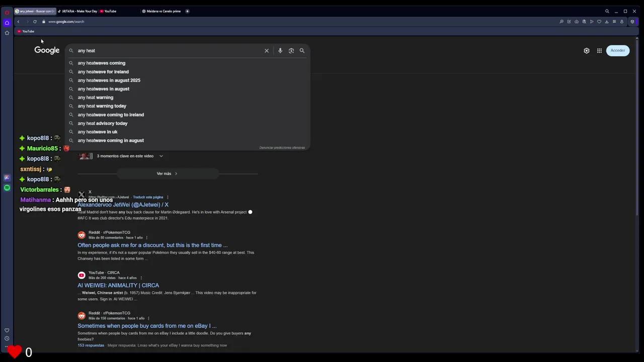
Task: Select suggestion any heatwaves in august 2025
Action: pyautogui.click(x=188, y=80)
